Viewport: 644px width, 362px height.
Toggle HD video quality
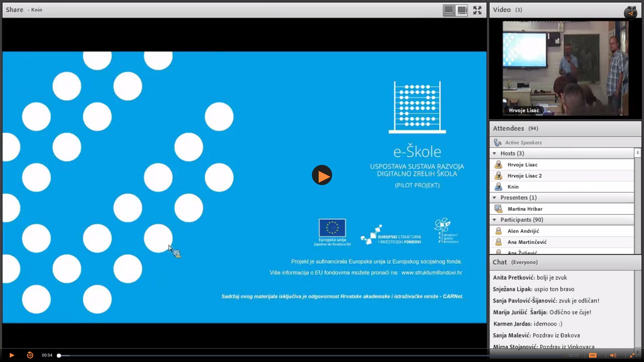click(593, 355)
